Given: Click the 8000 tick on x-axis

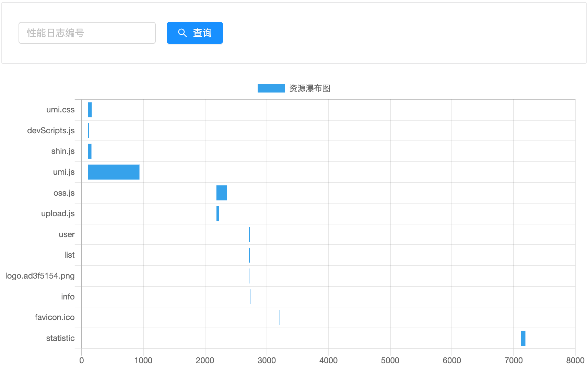Looking at the screenshot, I should click(x=575, y=360).
